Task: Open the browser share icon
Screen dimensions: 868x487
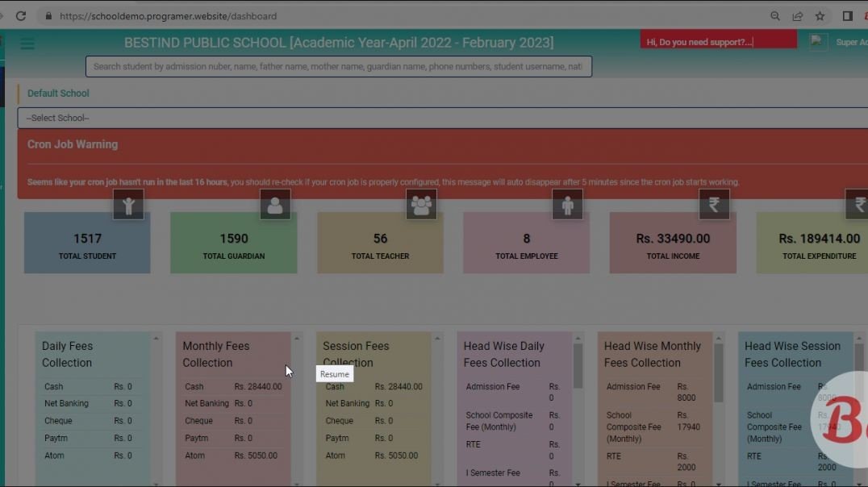Action: coord(797,15)
